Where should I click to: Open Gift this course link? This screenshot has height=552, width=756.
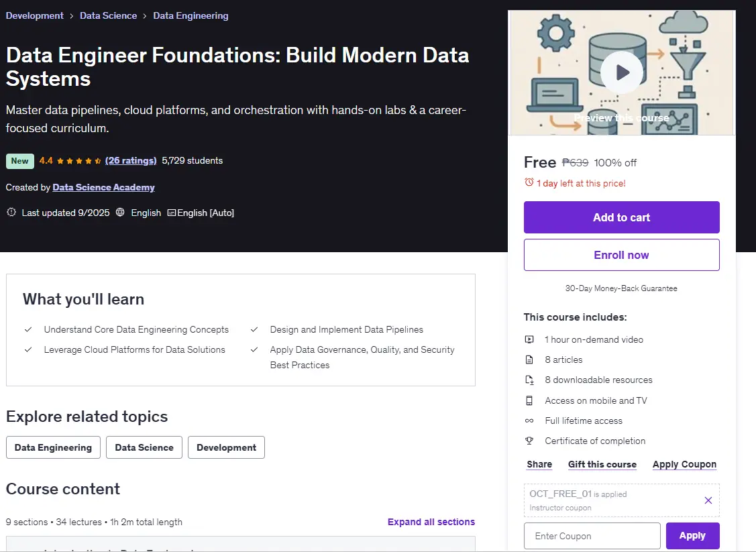tap(602, 464)
